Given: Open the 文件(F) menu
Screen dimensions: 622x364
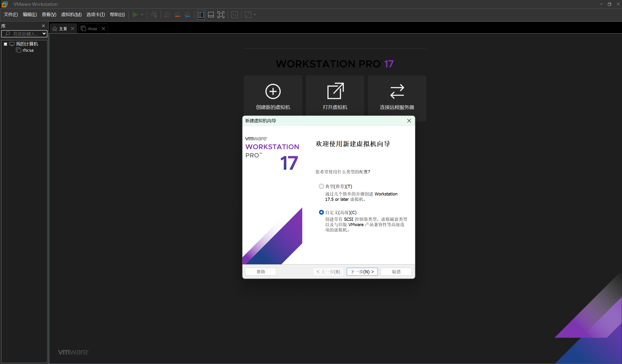Looking at the screenshot, I should tap(11, 15).
